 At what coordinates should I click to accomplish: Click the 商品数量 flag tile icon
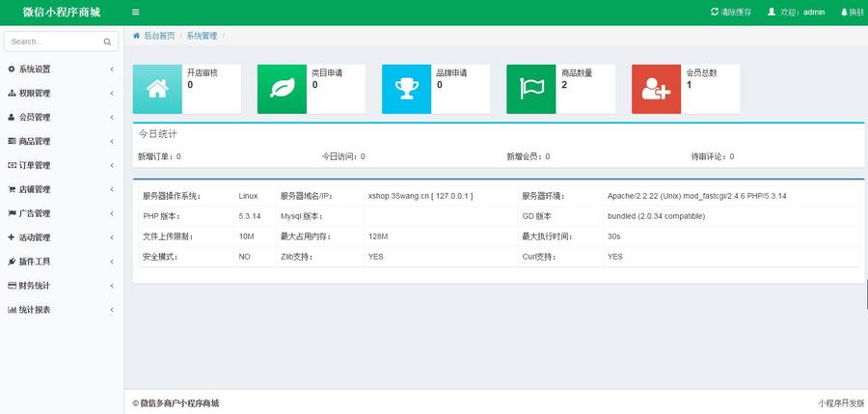530,89
